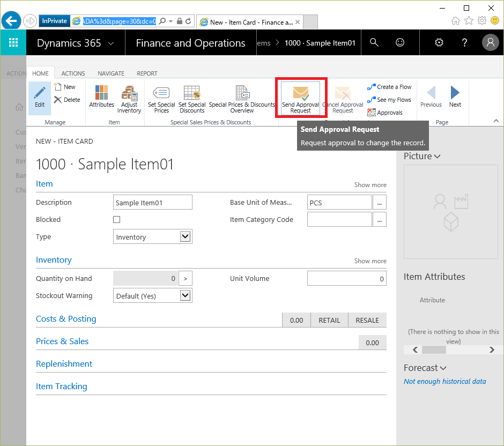
Task: Open a new browser tab
Action: click(310, 22)
